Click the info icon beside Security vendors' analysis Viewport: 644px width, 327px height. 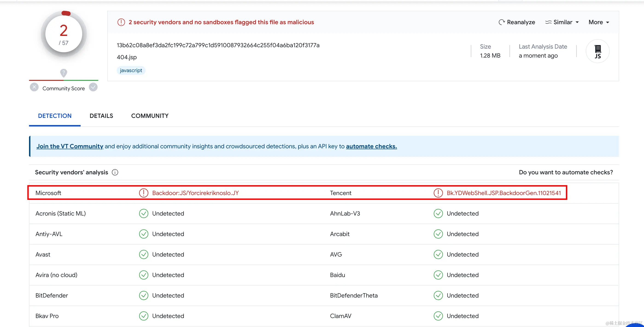tap(115, 172)
